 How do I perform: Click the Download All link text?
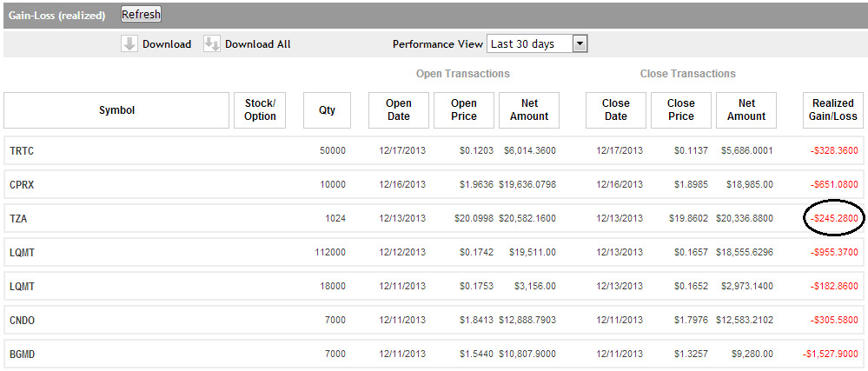point(257,44)
